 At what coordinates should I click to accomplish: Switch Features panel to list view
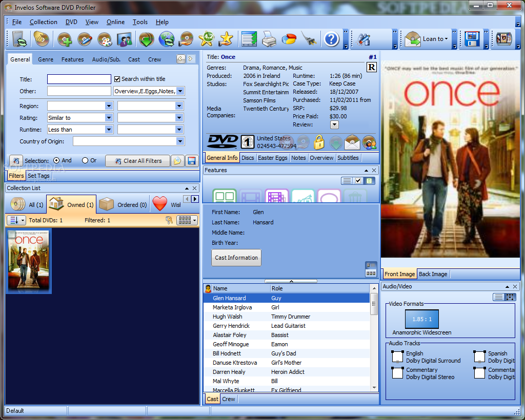click(x=347, y=181)
